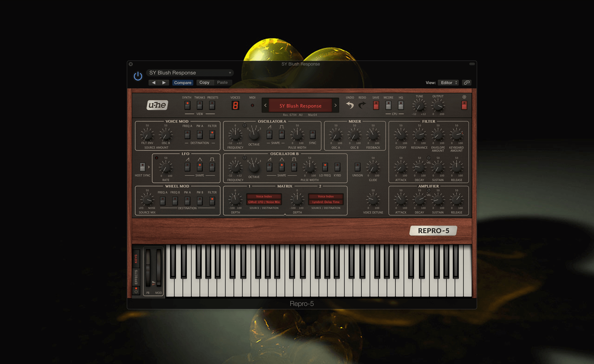Click the plugin power bypass icon
The width and height of the screenshot is (594, 364).
pos(138,76)
